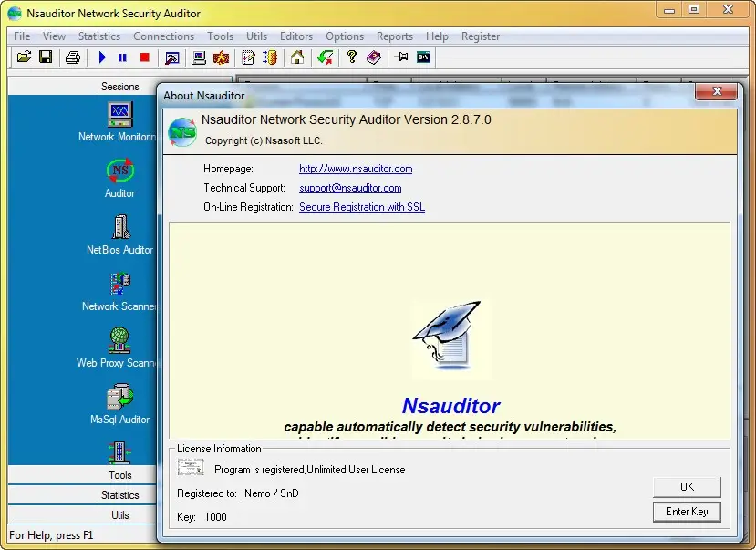Click 'For Help, press F1' status text
Viewport: 756px width, 550px height.
coord(51,535)
